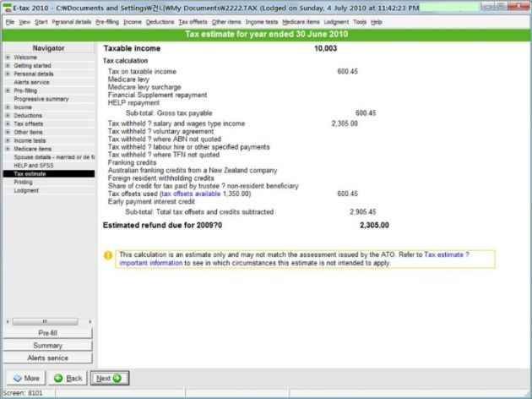Click the Franking credits row label

click(132, 162)
